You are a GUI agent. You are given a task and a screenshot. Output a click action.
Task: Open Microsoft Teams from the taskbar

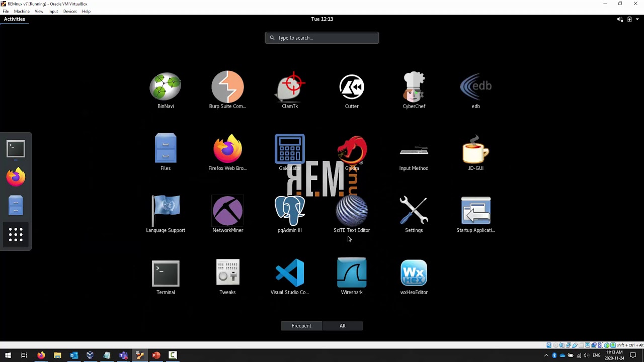tap(123, 355)
